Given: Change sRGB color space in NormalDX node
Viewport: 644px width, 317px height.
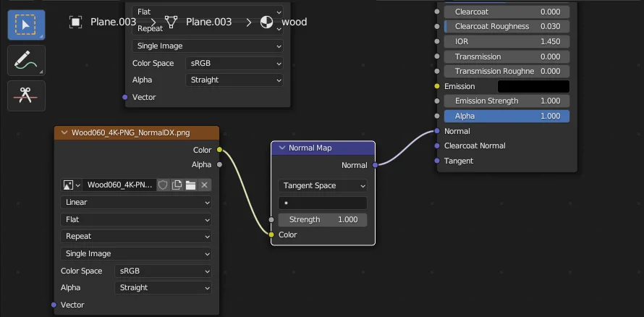Looking at the screenshot, I should [x=163, y=271].
